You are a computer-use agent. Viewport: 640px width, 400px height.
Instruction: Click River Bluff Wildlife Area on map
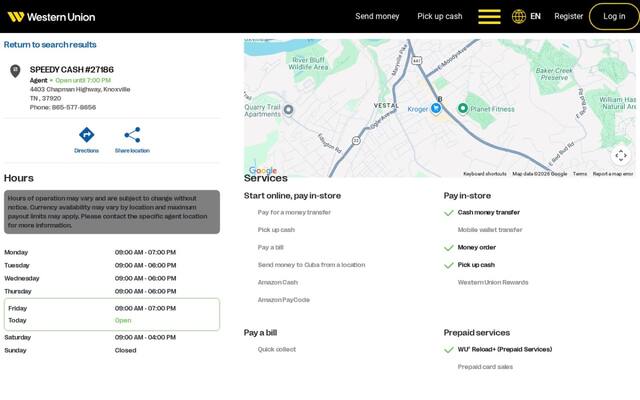[308, 63]
